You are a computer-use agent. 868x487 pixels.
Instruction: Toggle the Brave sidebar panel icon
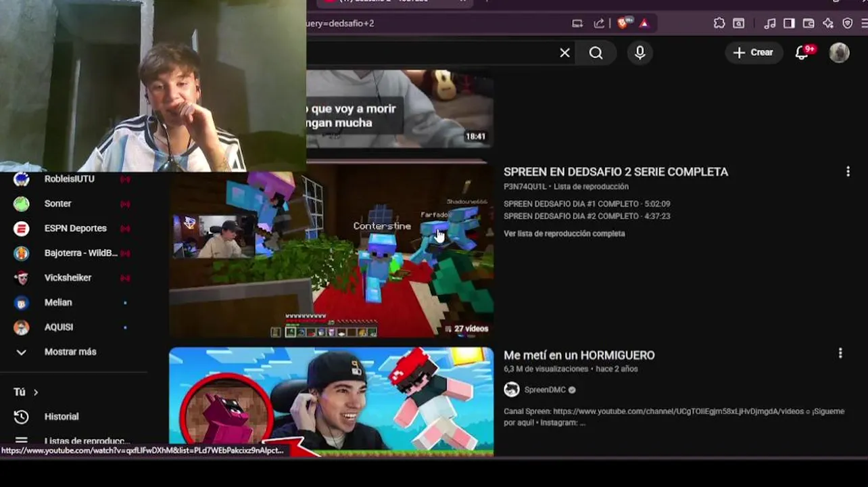point(789,23)
